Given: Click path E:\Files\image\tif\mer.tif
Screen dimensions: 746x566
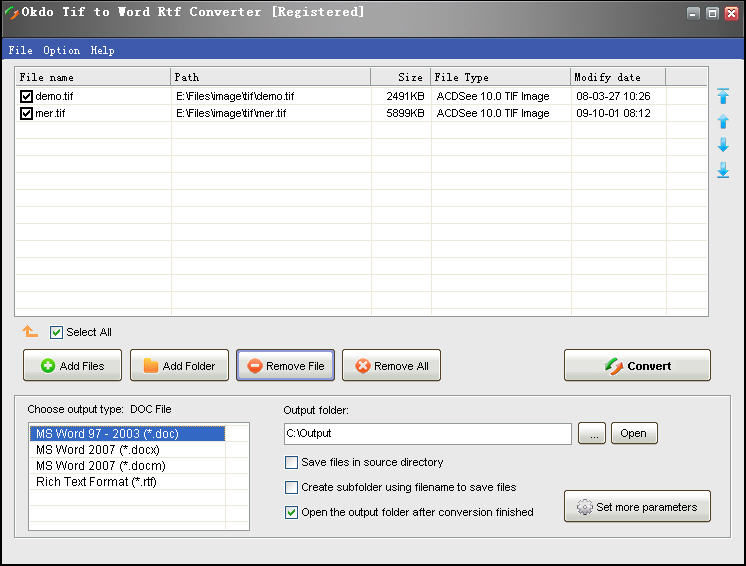Looking at the screenshot, I should pos(231,113).
